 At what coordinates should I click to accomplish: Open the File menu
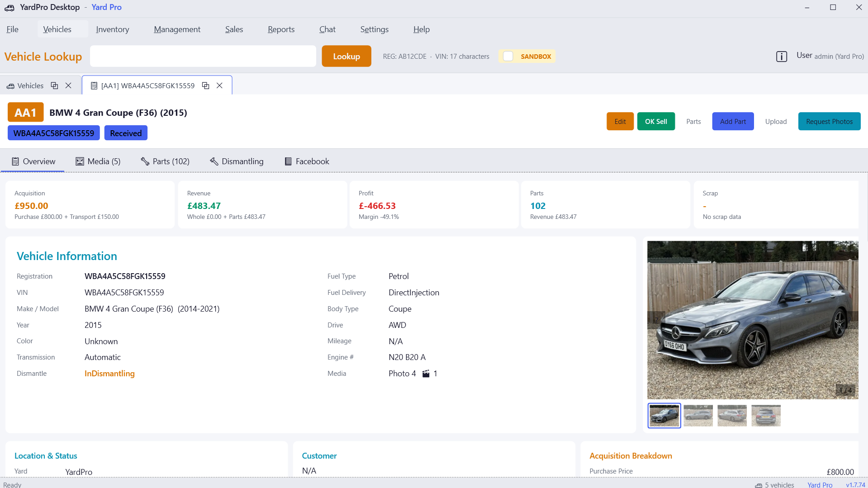click(x=12, y=29)
